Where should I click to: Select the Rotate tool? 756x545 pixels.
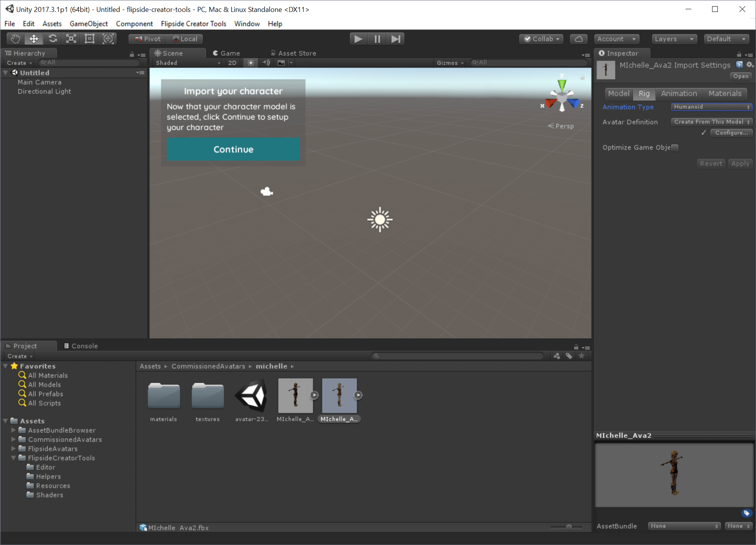tap(53, 39)
